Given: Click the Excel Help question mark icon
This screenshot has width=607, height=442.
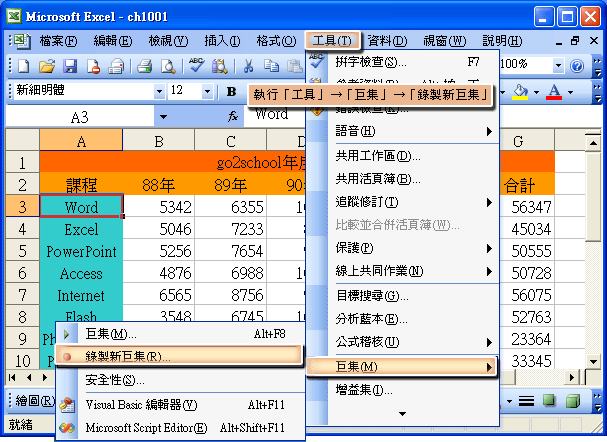Looking at the screenshot, I should (x=577, y=66).
